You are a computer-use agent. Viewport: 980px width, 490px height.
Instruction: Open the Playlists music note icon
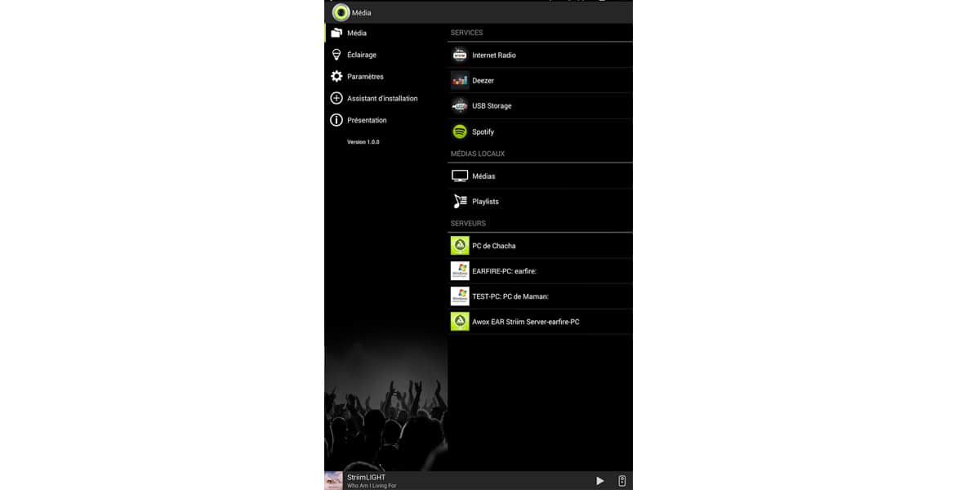(x=460, y=201)
